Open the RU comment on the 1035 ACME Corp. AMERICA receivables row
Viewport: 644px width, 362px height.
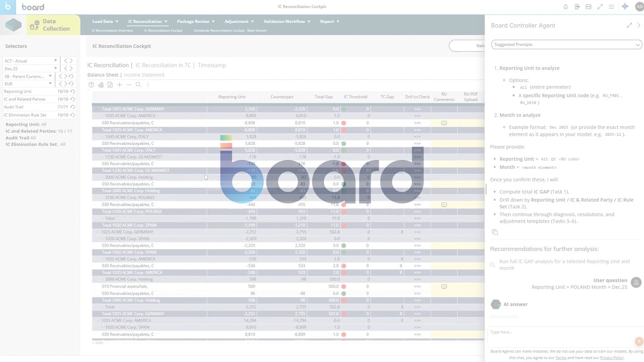(x=444, y=123)
